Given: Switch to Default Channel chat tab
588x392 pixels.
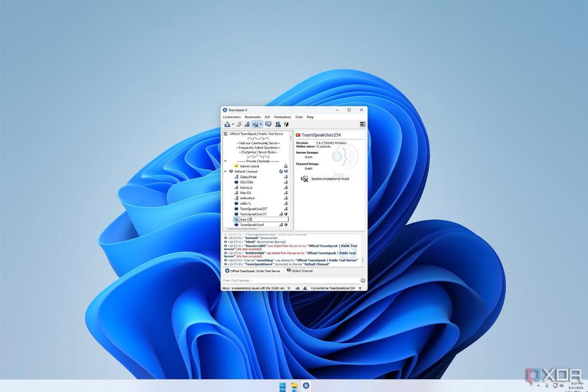Looking at the screenshot, I should [x=299, y=271].
